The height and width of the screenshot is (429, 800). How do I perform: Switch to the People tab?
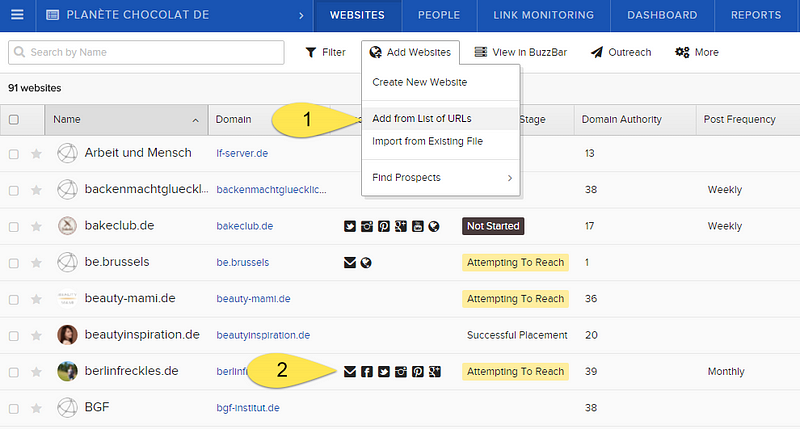point(439,15)
